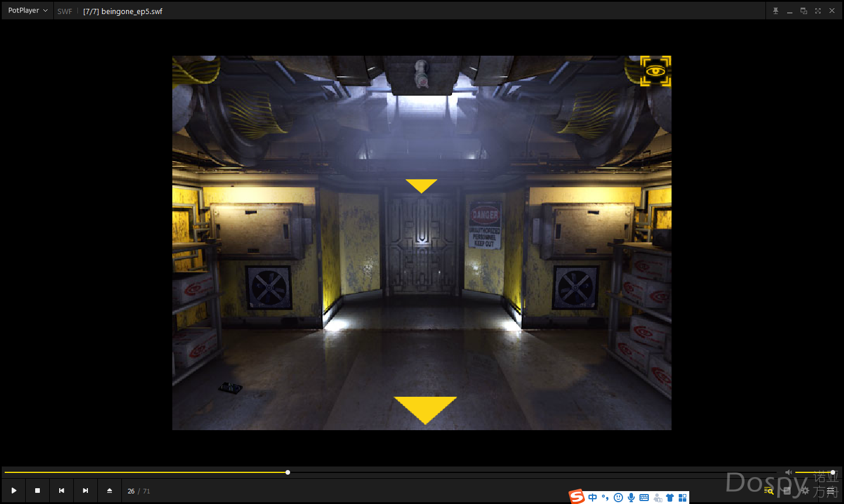Open the subtitle/chapter panel icon
Image resolution: width=844 pixels, height=504 pixels.
click(x=787, y=491)
